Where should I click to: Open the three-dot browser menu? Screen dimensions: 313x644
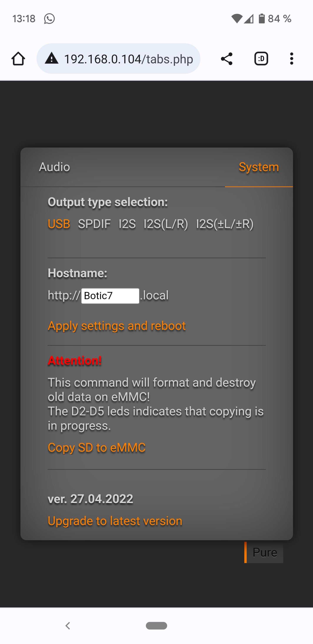[291, 59]
